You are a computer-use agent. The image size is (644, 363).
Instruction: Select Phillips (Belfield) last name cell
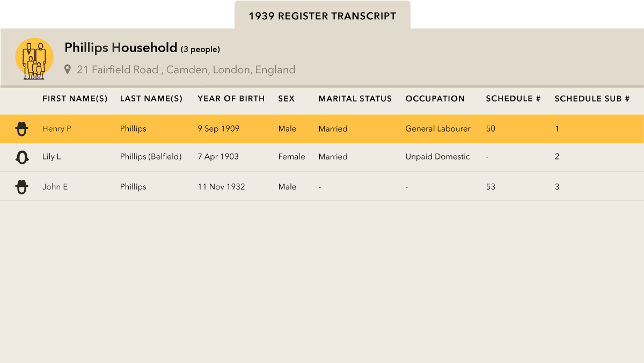click(151, 157)
